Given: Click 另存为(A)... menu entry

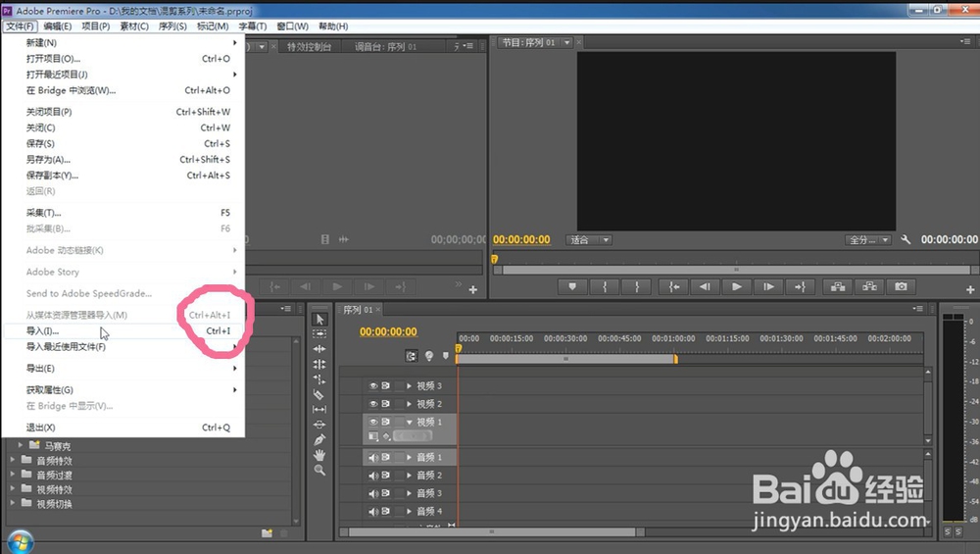Looking at the screenshot, I should 123,160.
